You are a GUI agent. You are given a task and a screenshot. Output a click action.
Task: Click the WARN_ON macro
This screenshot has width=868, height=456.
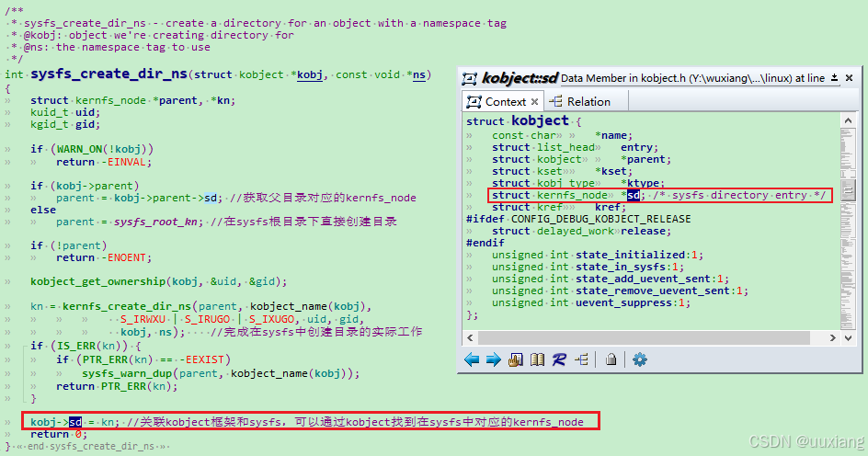point(78,150)
